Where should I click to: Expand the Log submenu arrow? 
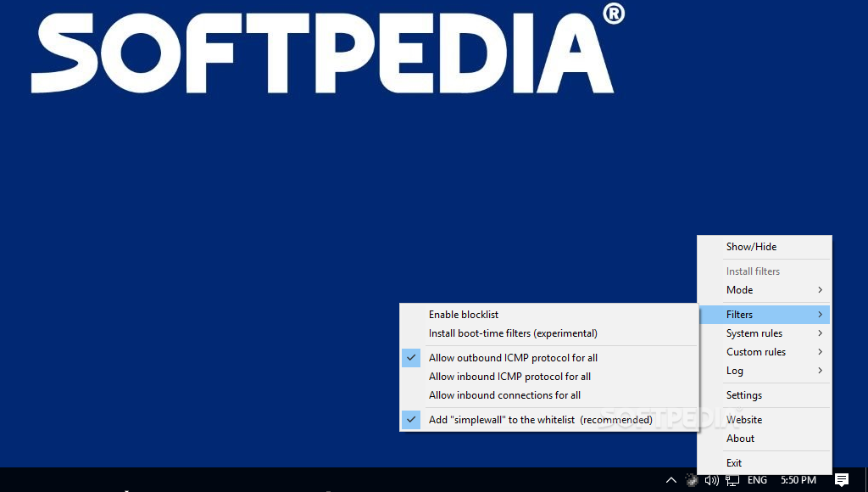point(820,371)
